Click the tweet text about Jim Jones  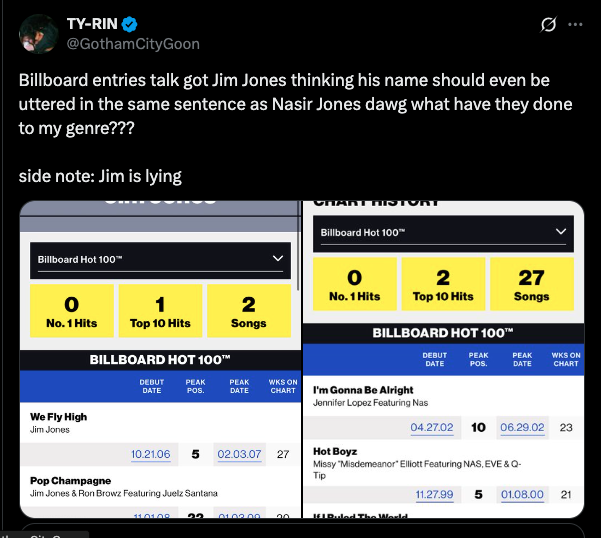(x=296, y=104)
